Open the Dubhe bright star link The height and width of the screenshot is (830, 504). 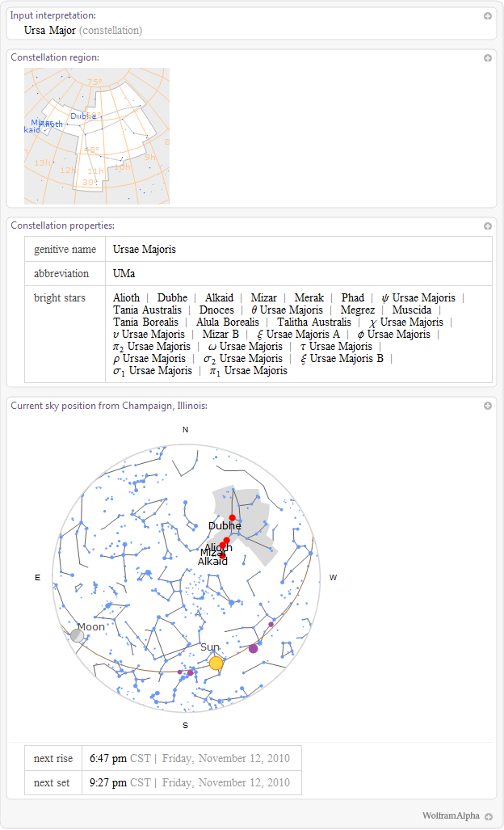172,298
